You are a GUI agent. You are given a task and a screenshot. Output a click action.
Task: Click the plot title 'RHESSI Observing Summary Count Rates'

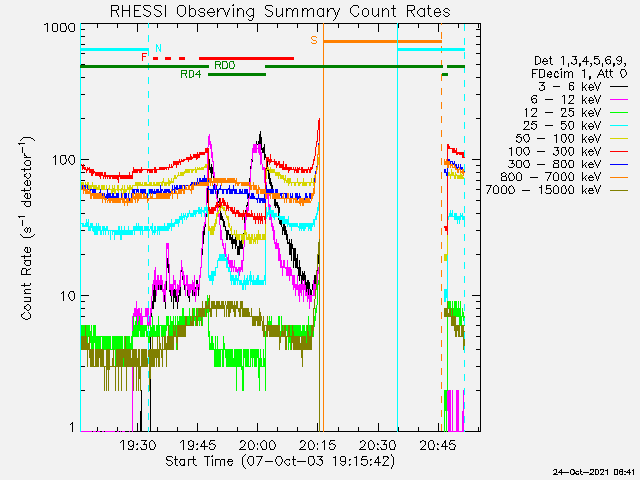pos(280,11)
